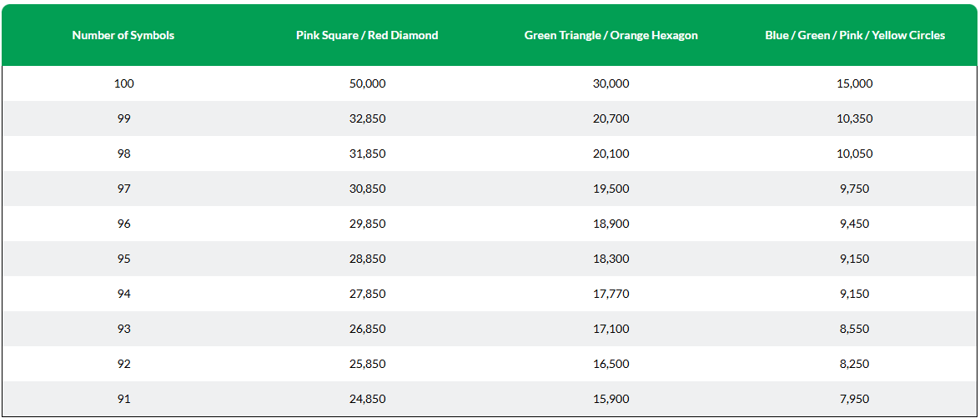Click the 20,100 cell in row 98
Screen dimensions: 980x418
click(611, 154)
